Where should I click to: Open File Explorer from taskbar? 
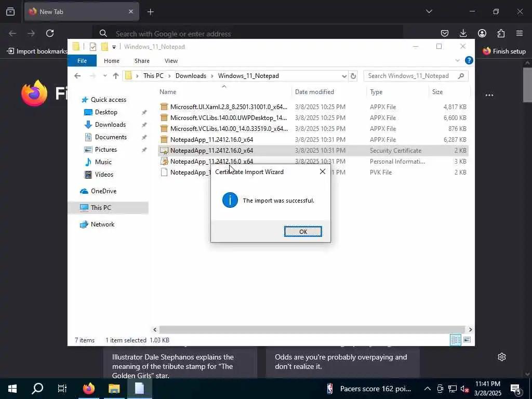coord(114,389)
